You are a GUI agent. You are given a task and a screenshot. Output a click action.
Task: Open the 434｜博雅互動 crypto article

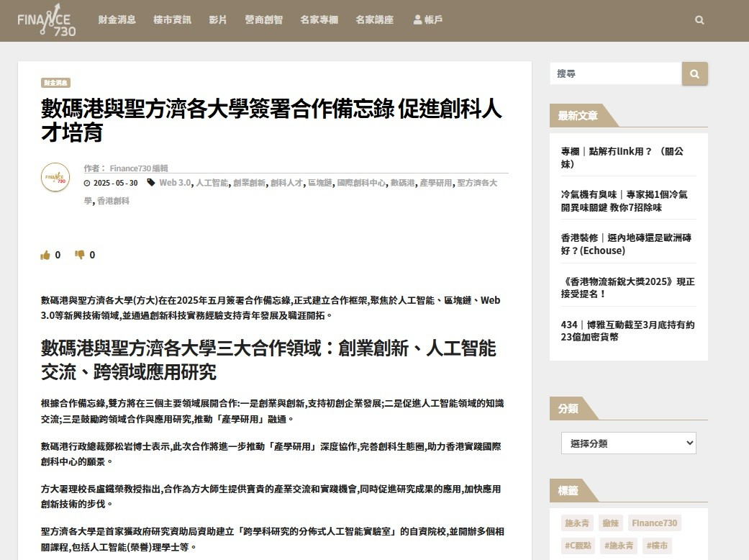click(627, 330)
